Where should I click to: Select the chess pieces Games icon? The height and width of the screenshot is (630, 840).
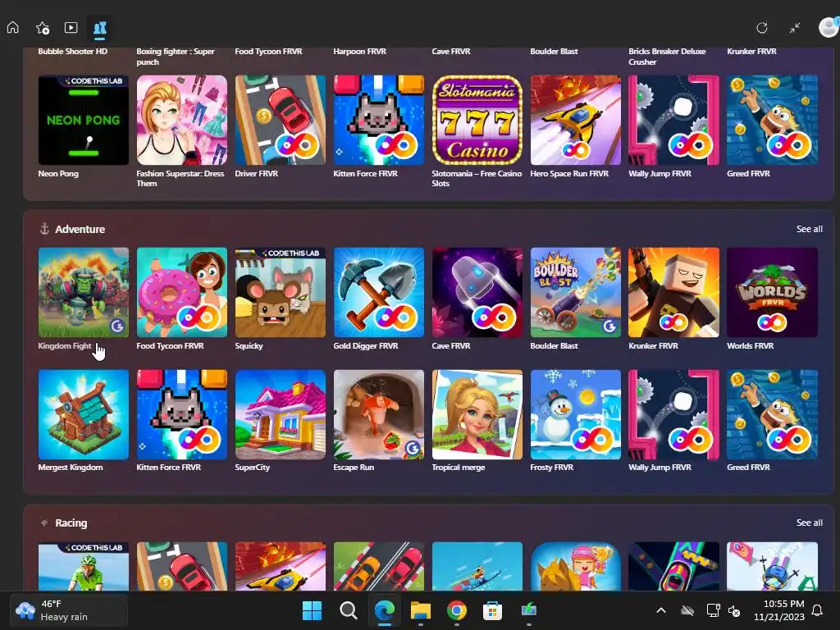tap(99, 28)
